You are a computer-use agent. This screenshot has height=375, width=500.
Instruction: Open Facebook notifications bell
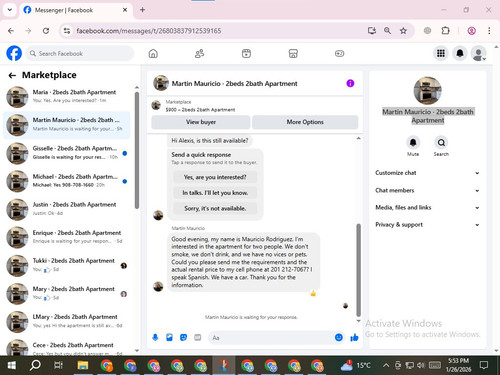click(x=460, y=53)
